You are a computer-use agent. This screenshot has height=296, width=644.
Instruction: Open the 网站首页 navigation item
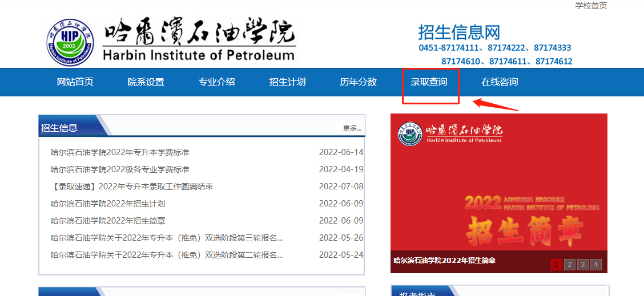pyautogui.click(x=75, y=82)
